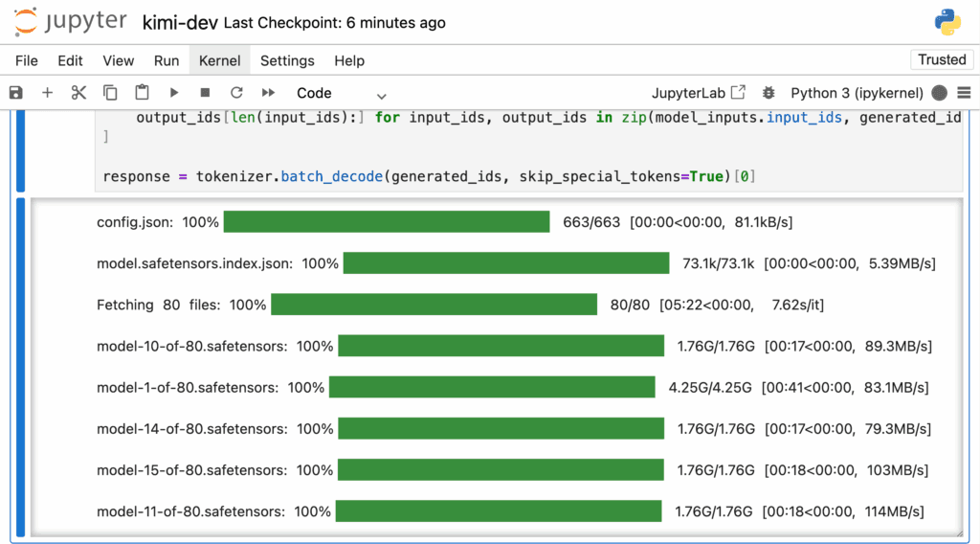Image resolution: width=980 pixels, height=544 pixels.
Task: Select Python 3 (ipykernel) kernel name
Action: pos(857,93)
